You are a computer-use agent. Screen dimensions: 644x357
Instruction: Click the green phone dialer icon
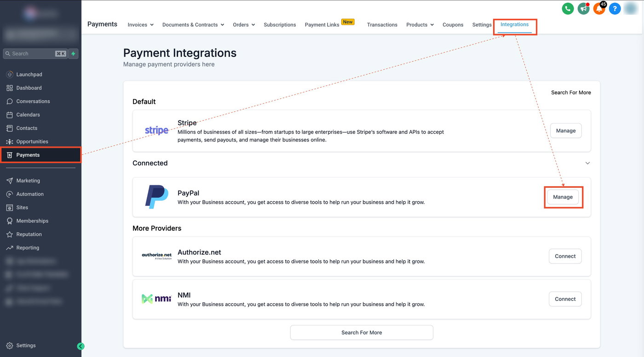(568, 8)
